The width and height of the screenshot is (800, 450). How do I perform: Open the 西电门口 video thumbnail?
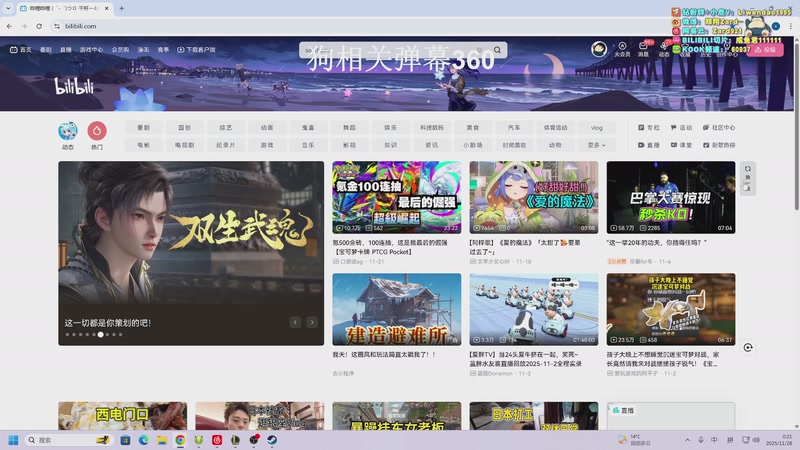122,416
